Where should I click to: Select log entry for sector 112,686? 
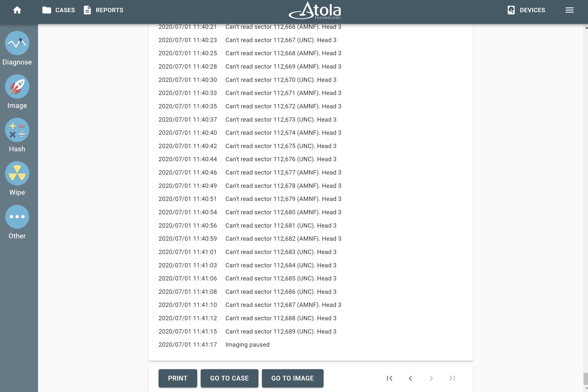(x=248, y=291)
